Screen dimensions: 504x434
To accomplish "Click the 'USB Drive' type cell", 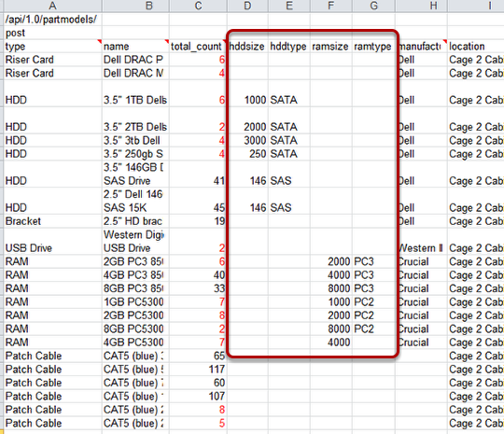I will 53,242.
